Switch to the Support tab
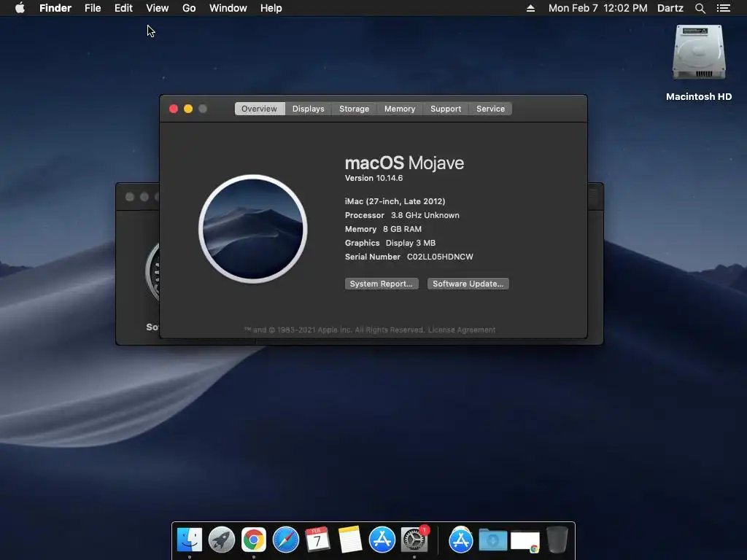747x560 pixels. [x=446, y=109]
